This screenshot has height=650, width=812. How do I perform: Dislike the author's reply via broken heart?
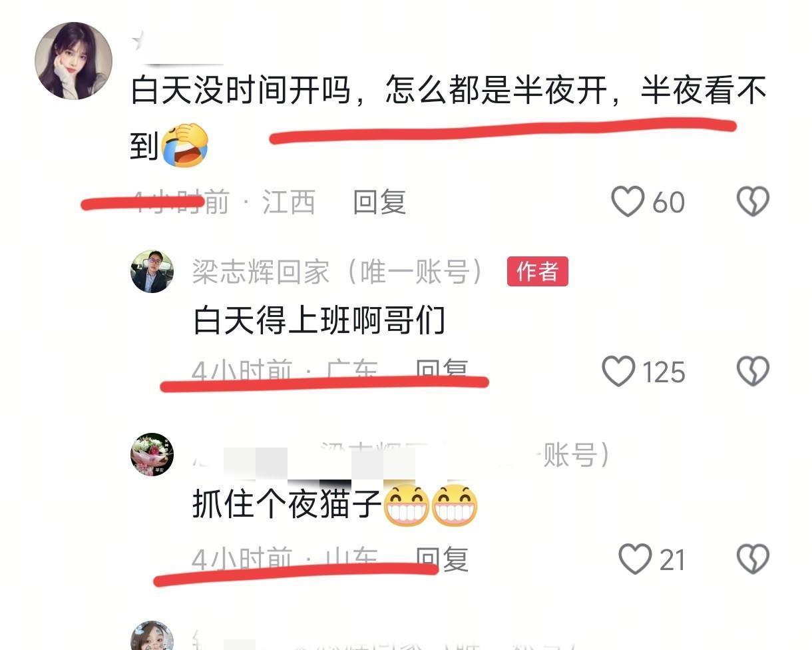(x=753, y=371)
